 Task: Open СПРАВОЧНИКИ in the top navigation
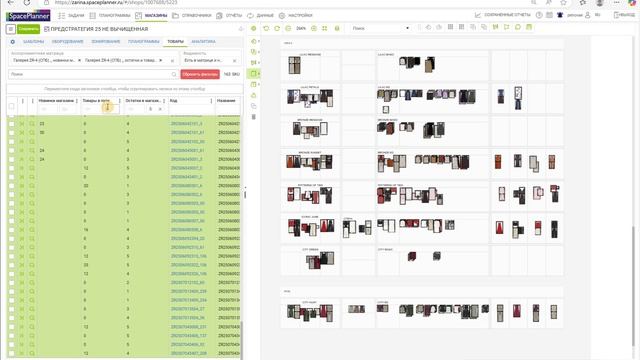(x=192, y=16)
